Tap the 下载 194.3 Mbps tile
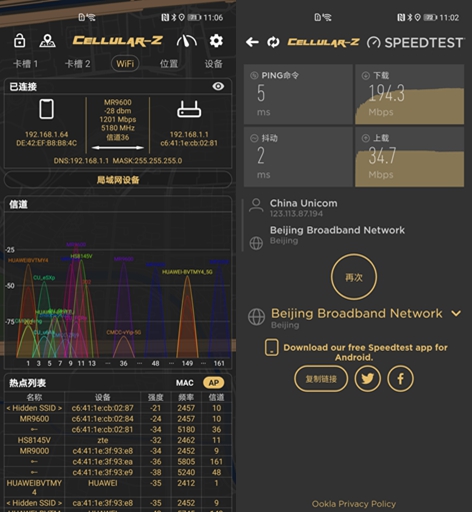Viewport: 473px width, 512px height. click(x=409, y=94)
